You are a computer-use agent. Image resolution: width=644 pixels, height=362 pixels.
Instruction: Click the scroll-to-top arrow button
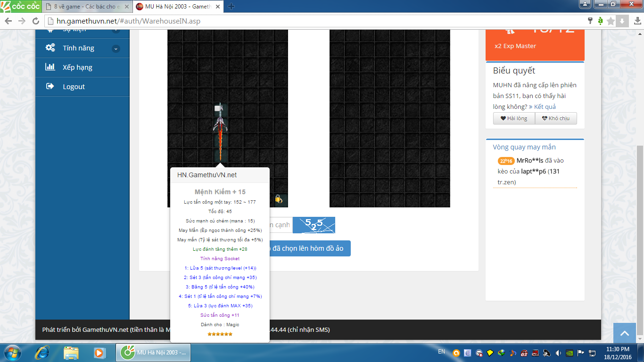pos(625,333)
